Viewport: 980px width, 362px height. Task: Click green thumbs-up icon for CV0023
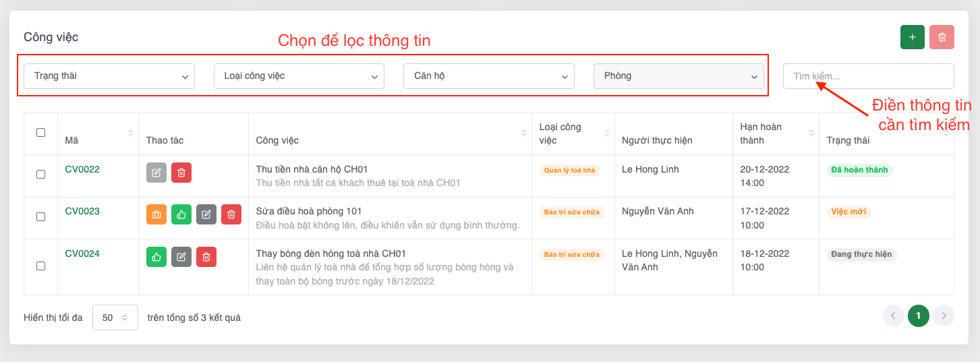tap(181, 214)
